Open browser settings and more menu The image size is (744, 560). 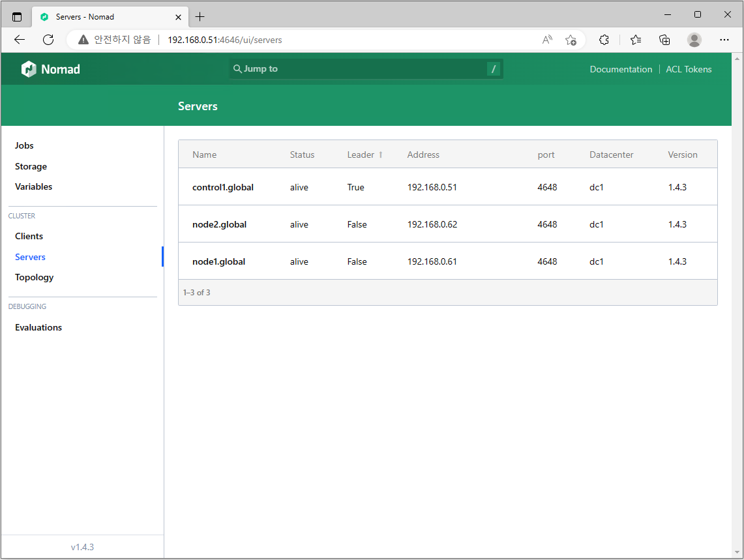[724, 40]
